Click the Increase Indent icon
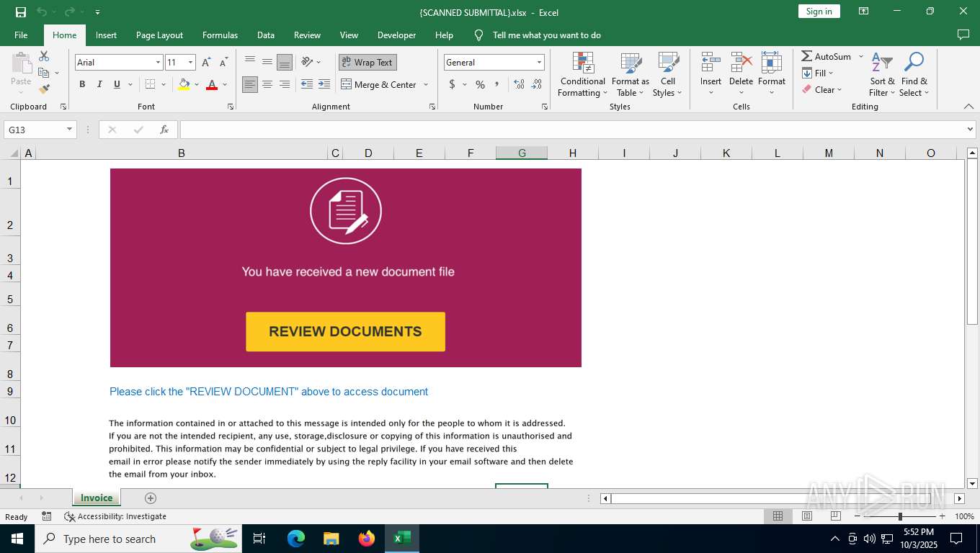980x553 pixels. (324, 84)
